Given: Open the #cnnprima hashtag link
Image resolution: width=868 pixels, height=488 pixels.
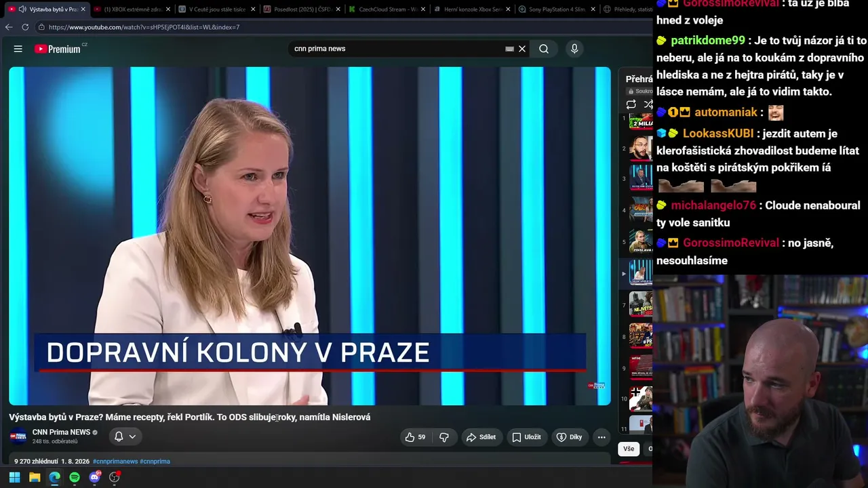Looking at the screenshot, I should coord(155,462).
